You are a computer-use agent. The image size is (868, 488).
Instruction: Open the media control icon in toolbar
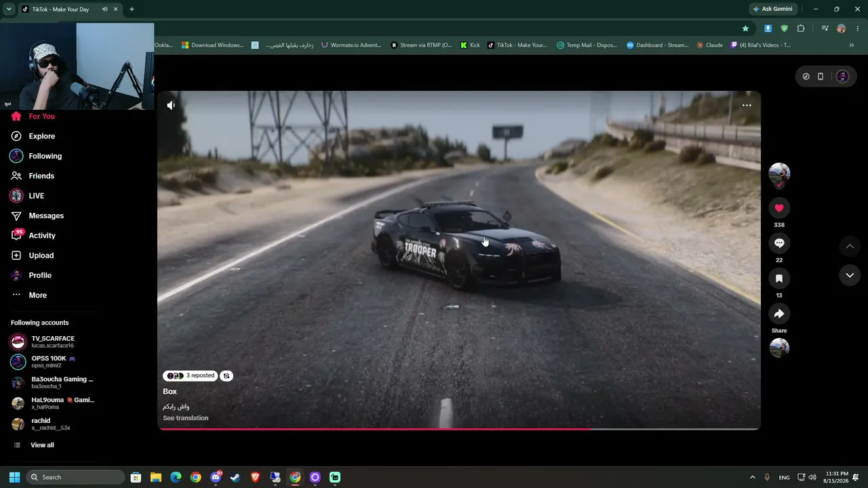coord(825,28)
